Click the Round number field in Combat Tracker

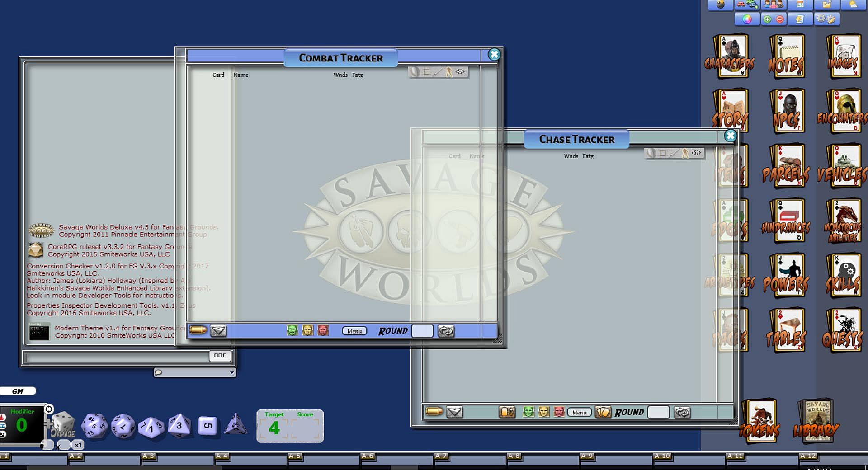click(x=422, y=331)
